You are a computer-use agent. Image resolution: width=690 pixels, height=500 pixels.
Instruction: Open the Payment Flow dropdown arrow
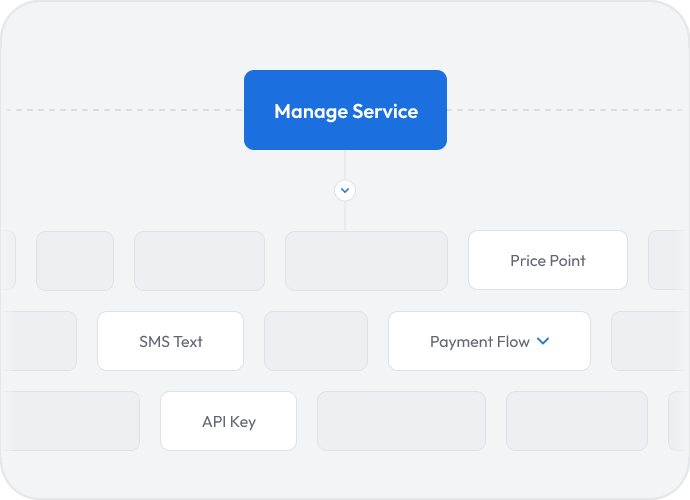pyautogui.click(x=543, y=341)
